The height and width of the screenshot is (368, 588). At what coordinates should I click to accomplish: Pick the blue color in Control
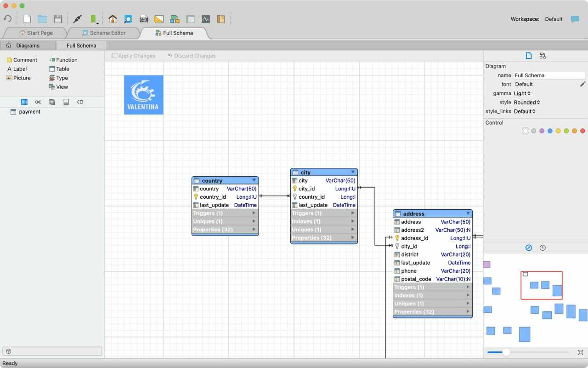click(x=550, y=131)
